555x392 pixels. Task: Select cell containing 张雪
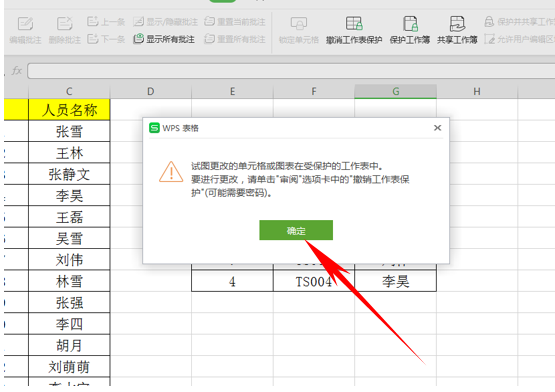pos(69,131)
